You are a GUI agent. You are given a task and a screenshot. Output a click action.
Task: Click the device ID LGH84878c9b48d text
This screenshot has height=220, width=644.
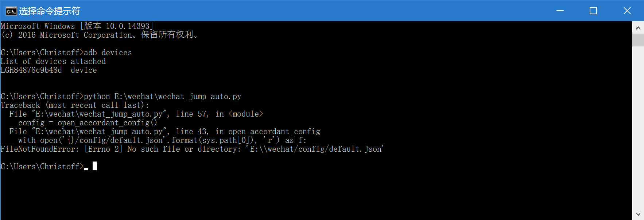(x=31, y=70)
